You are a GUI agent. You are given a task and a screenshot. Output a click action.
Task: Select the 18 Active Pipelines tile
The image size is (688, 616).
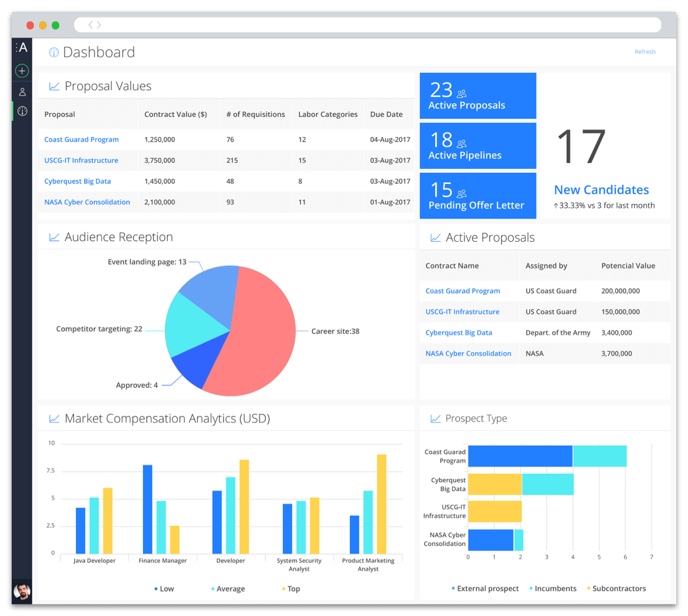click(x=478, y=146)
